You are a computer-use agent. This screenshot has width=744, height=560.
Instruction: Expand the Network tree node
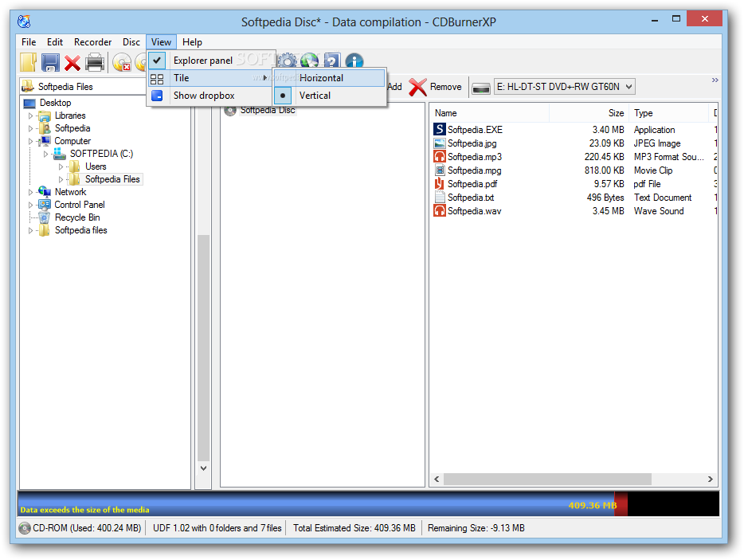click(x=30, y=192)
